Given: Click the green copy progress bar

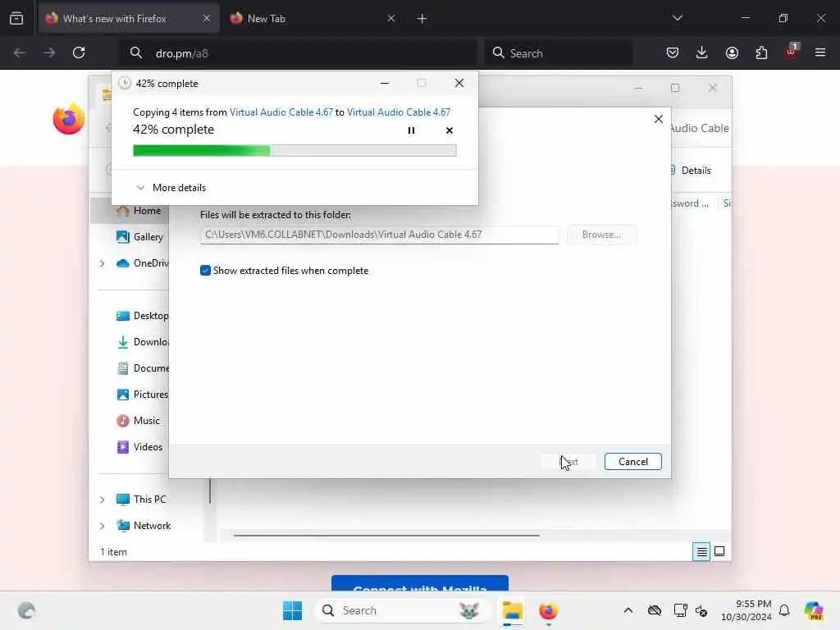Looking at the screenshot, I should pos(294,151).
